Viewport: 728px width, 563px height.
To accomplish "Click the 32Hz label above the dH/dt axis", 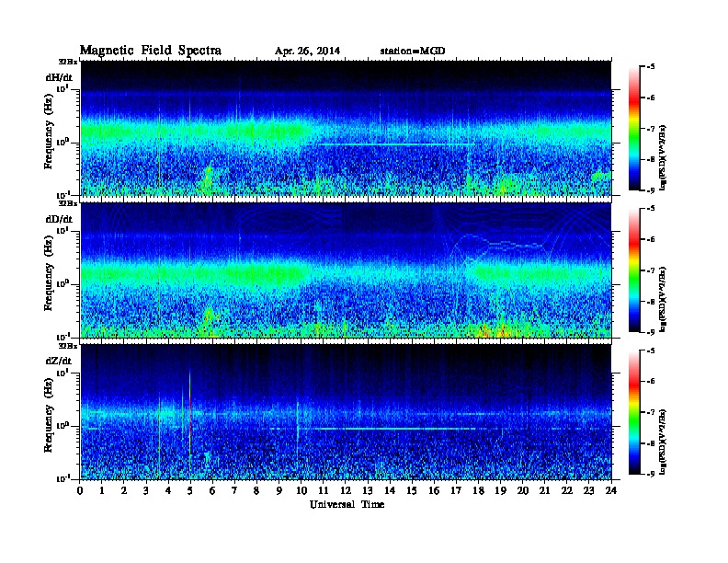I will pyautogui.click(x=68, y=61).
